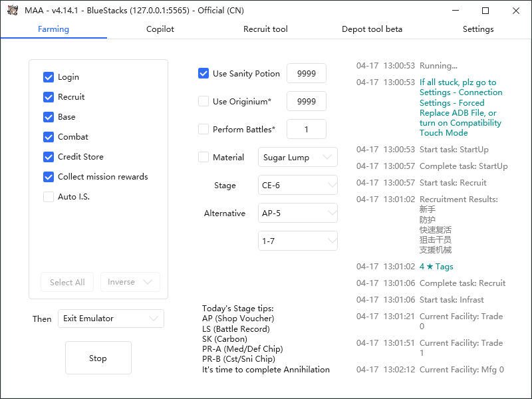Open the 1-7 alternative stage dropdown
This screenshot has width=532, height=399.
click(x=297, y=241)
